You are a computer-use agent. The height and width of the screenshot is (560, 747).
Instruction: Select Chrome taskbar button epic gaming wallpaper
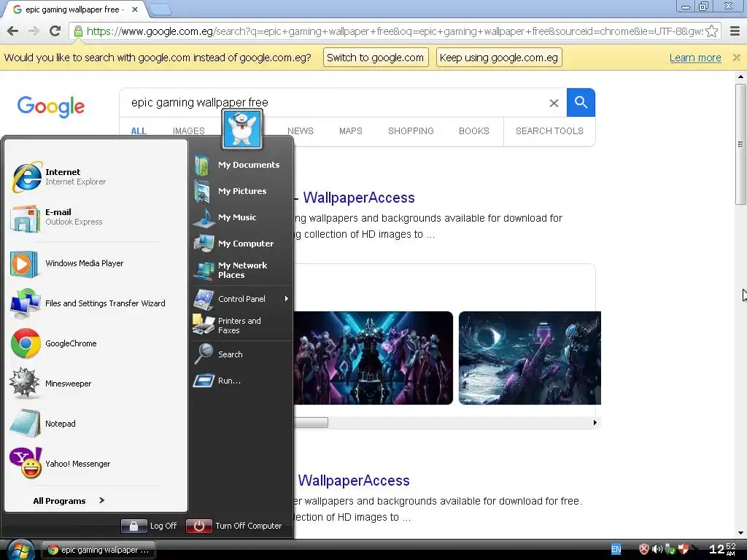(98, 550)
